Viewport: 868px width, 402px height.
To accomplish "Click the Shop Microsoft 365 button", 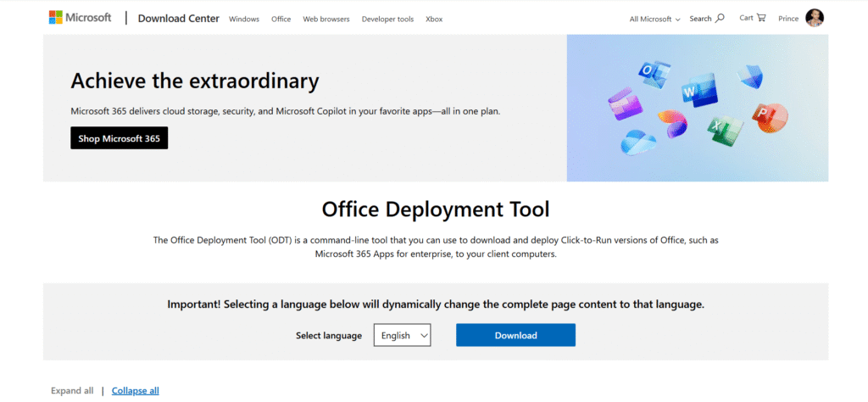I will 119,138.
